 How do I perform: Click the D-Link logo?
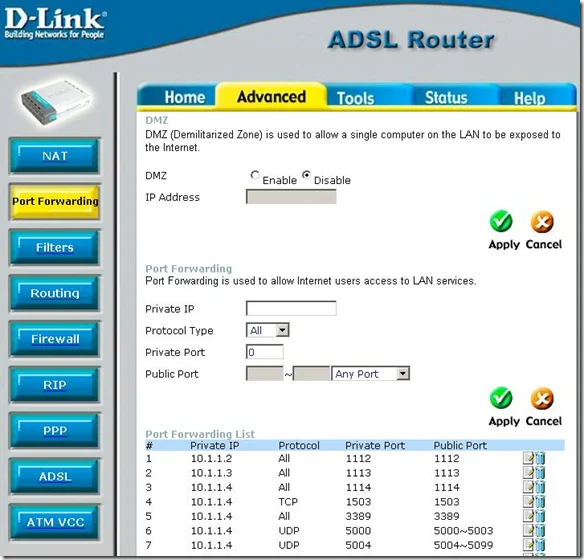(55, 23)
